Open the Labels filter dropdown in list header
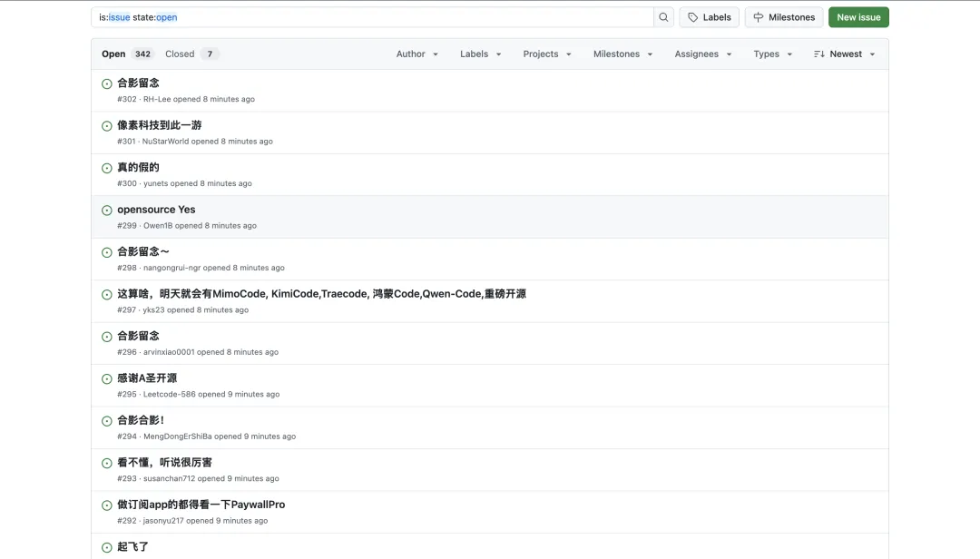The width and height of the screenshot is (980, 559). point(481,54)
